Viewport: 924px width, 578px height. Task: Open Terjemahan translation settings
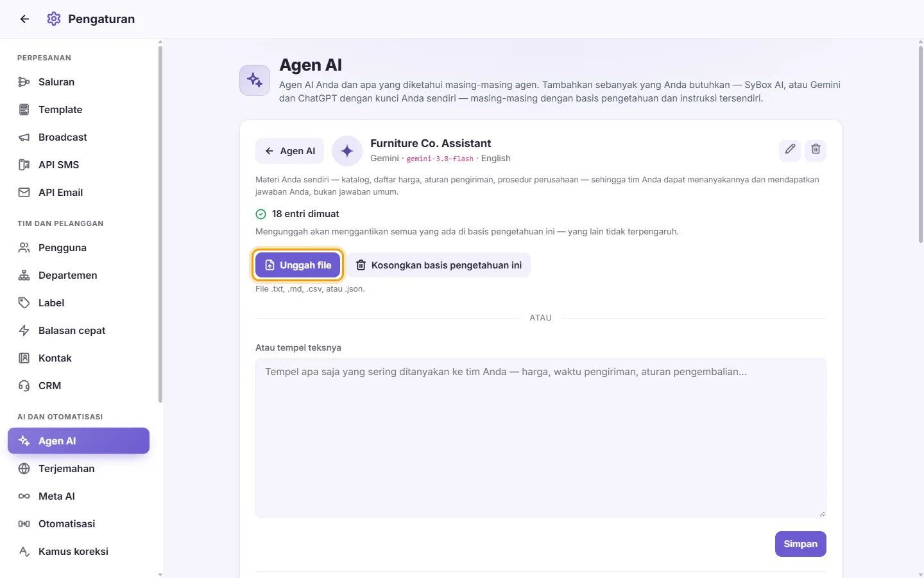78,469
